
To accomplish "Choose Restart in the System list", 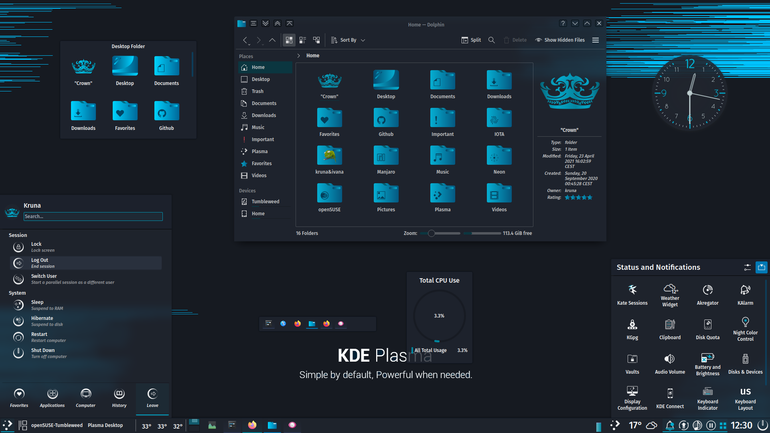I will pyautogui.click(x=86, y=337).
